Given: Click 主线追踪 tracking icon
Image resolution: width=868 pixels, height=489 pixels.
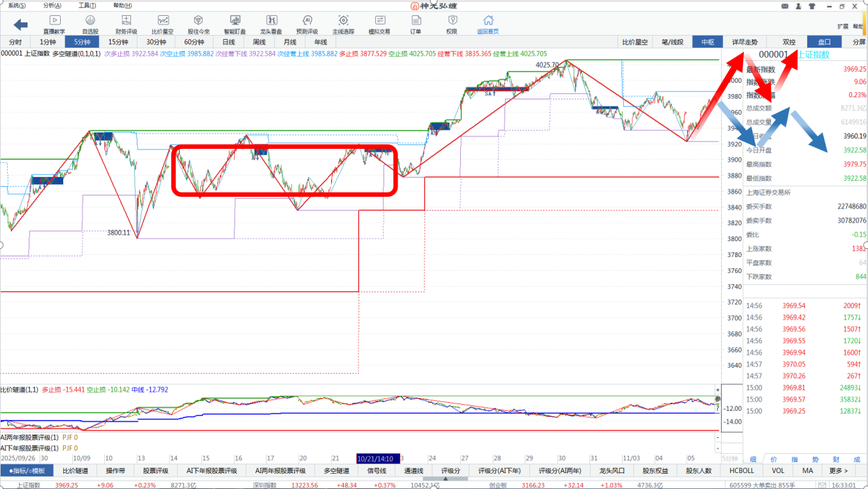Looking at the screenshot, I should pos(343,24).
